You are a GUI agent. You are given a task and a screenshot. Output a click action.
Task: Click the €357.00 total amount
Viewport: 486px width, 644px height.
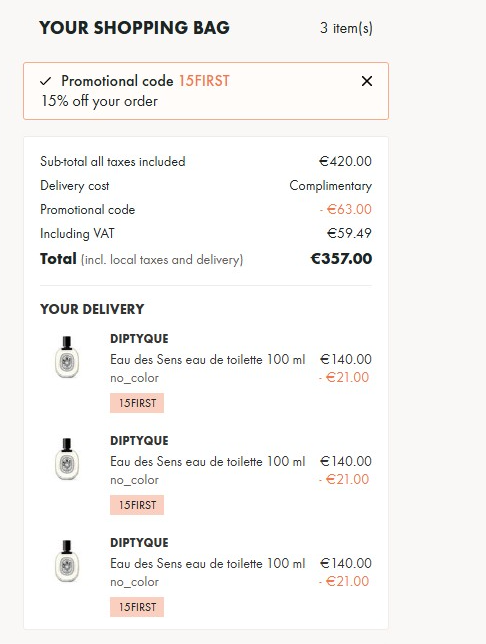pos(341,259)
